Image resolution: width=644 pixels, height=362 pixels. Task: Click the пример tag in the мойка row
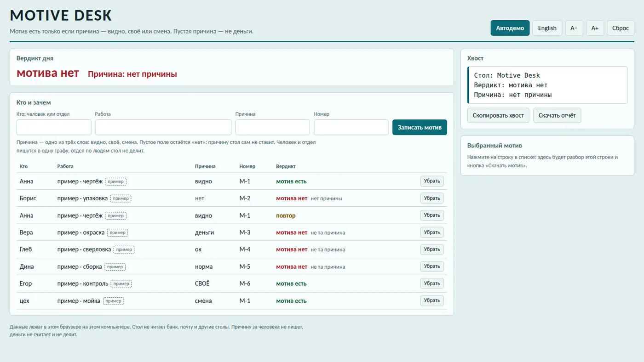click(x=114, y=301)
